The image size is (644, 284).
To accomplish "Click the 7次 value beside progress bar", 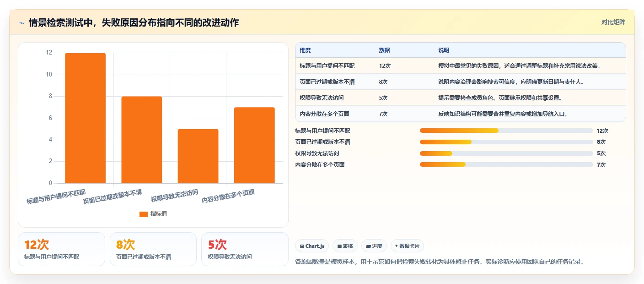I will pyautogui.click(x=601, y=164).
